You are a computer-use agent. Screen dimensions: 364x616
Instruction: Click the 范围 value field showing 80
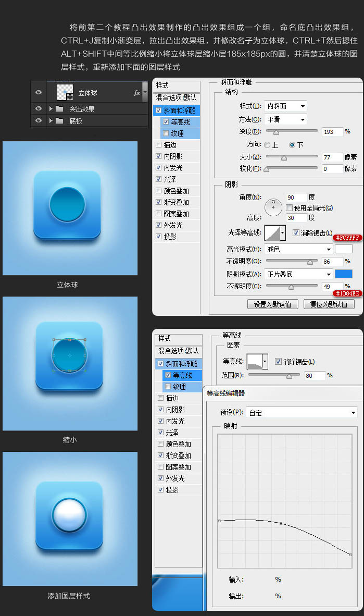coord(315,376)
